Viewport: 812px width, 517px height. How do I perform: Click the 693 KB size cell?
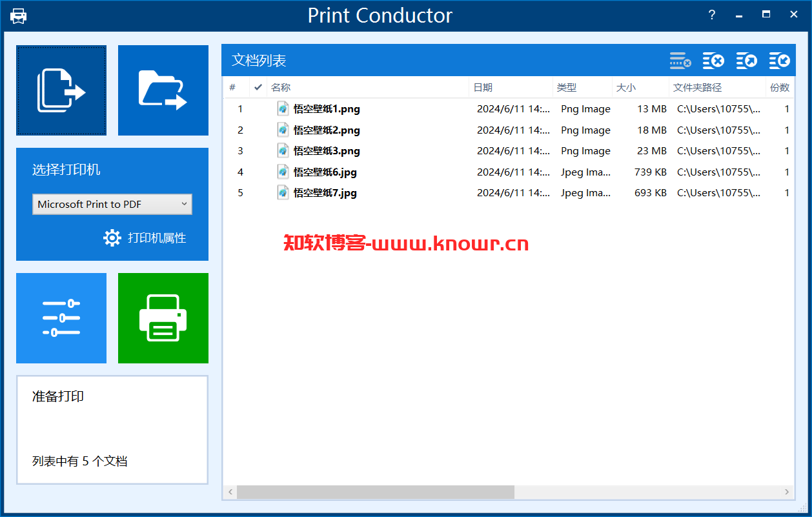[651, 193]
